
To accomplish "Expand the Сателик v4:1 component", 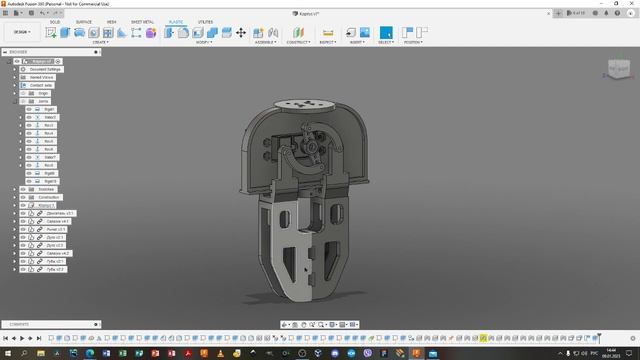I will (x=15, y=221).
